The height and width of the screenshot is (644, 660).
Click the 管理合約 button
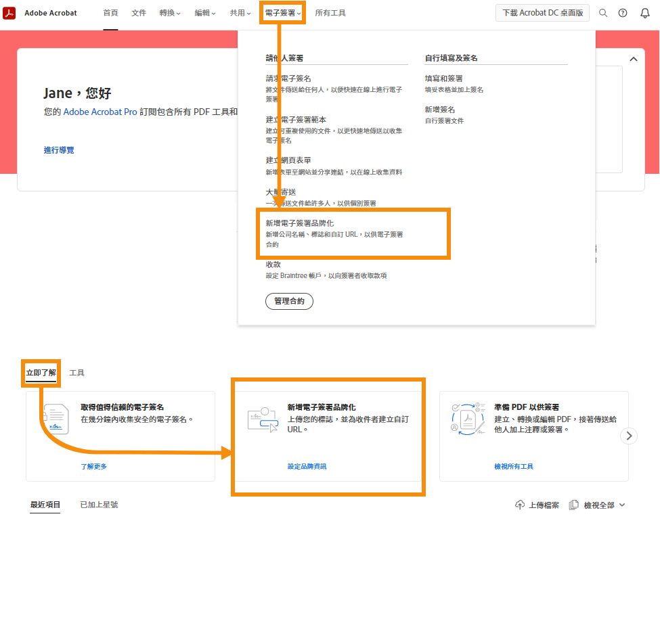[289, 301]
